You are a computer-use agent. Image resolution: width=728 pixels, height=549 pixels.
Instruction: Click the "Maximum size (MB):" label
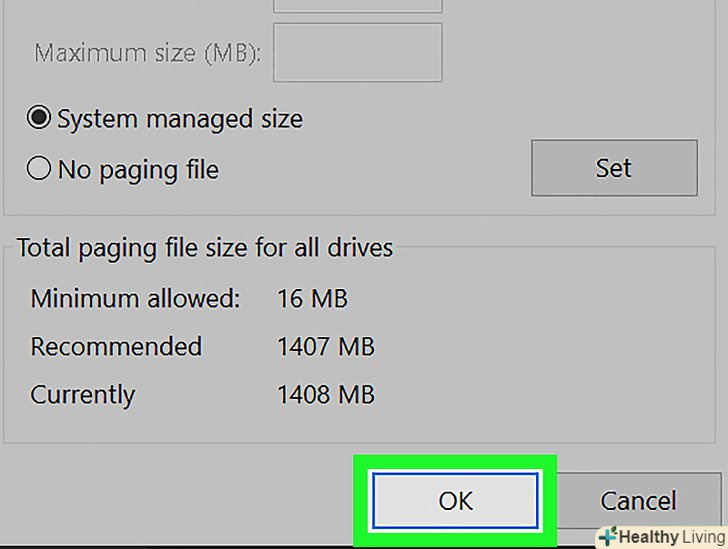pos(148,52)
